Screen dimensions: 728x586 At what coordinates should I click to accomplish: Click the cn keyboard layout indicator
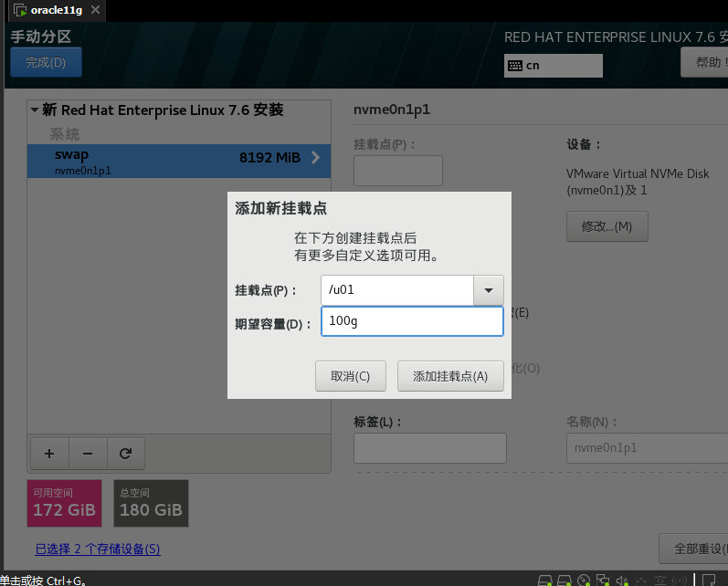(553, 66)
